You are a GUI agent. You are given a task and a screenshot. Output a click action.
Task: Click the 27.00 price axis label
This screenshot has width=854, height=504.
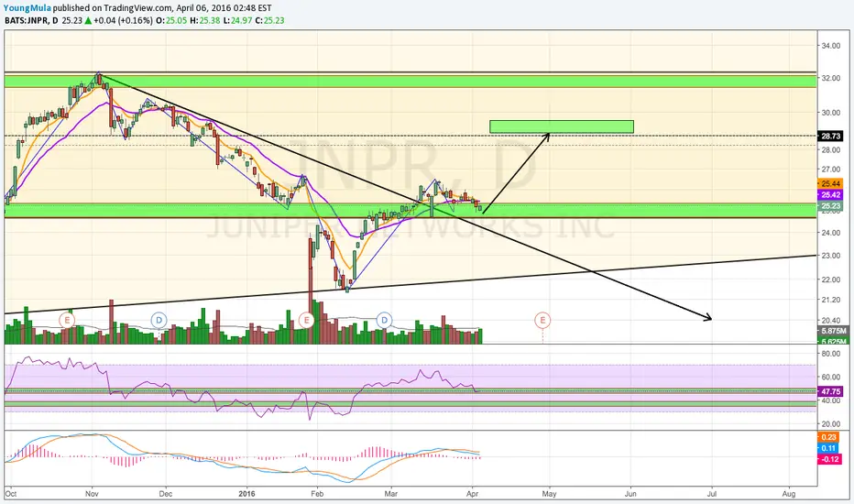pyautogui.click(x=830, y=170)
